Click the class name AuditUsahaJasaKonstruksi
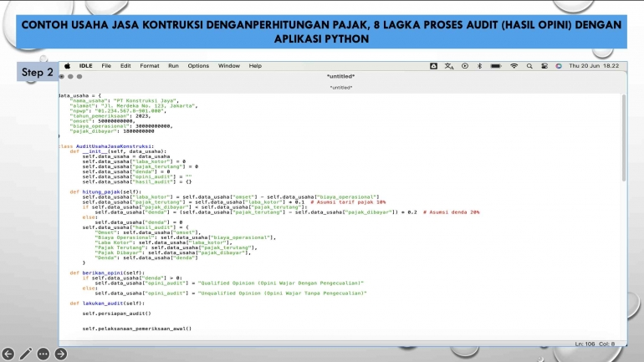Viewport: 644px width, 362px height. pos(114,146)
